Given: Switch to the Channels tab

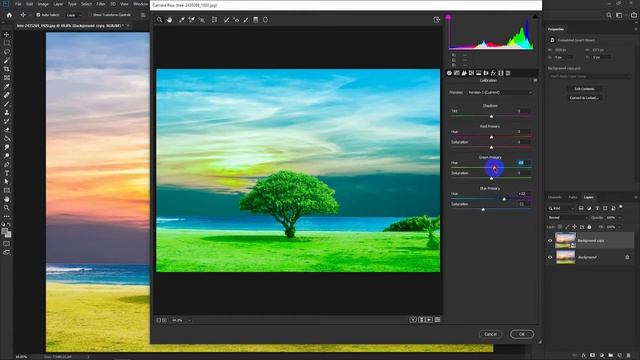Looking at the screenshot, I should pos(555,197).
